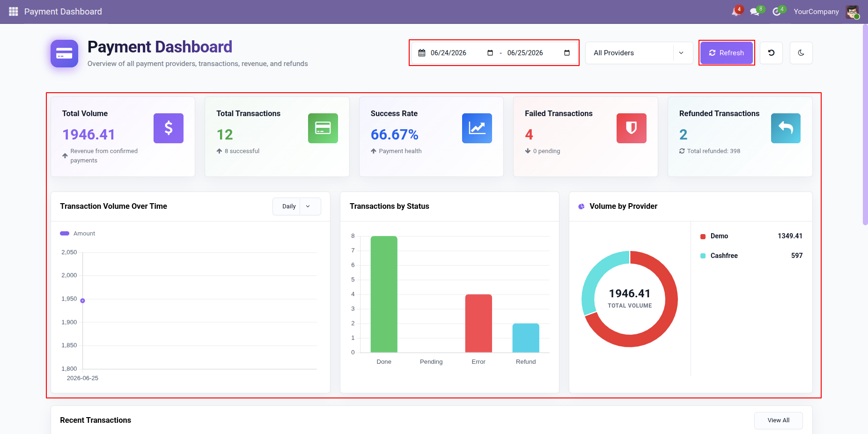868x434 pixels.
Task: Open the Daily interval dropdown
Action: click(x=297, y=206)
